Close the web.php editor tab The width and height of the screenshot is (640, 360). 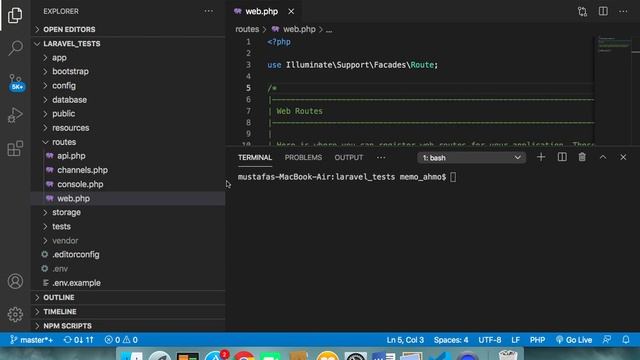291,11
